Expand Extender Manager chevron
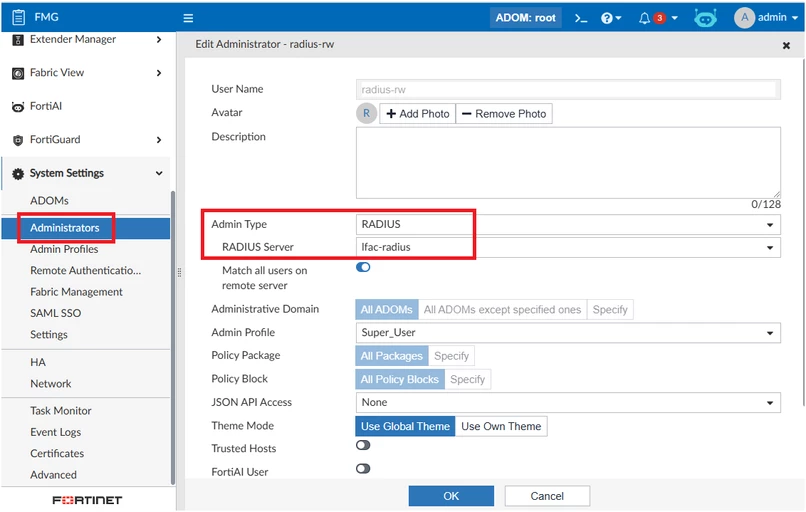This screenshot has height=512, width=806. click(x=159, y=40)
